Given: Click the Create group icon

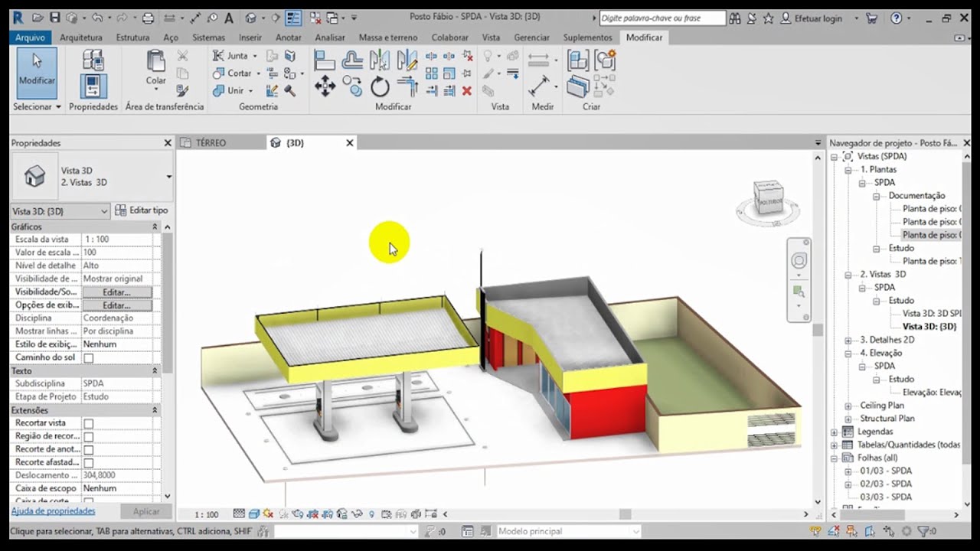Looking at the screenshot, I should click(605, 60).
